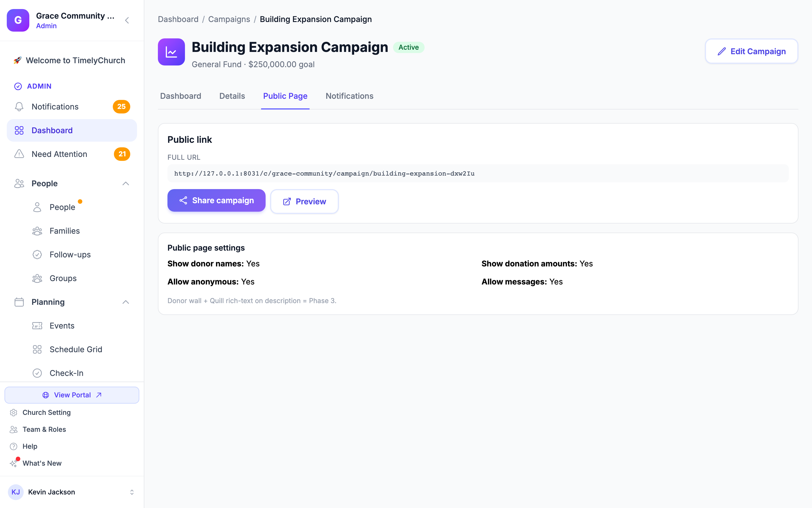Viewport: 812px width, 508px height.
Task: Click the Groups icon in sidebar
Action: 37,278
